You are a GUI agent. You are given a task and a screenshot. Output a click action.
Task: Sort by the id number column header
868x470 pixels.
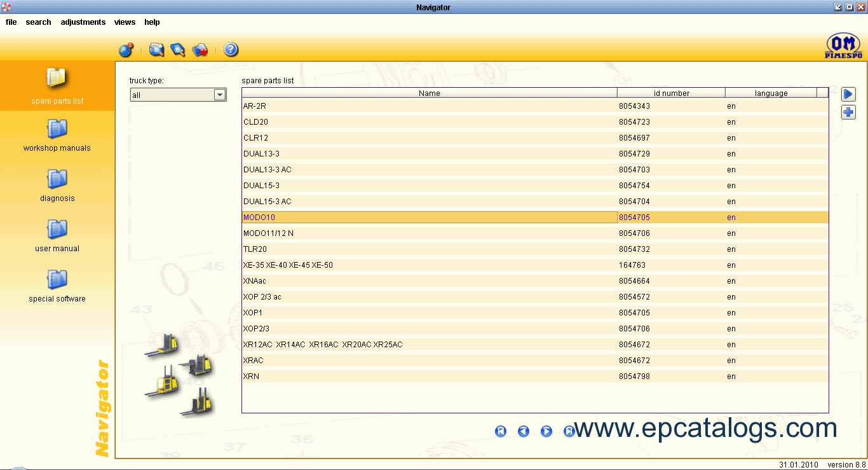click(672, 93)
